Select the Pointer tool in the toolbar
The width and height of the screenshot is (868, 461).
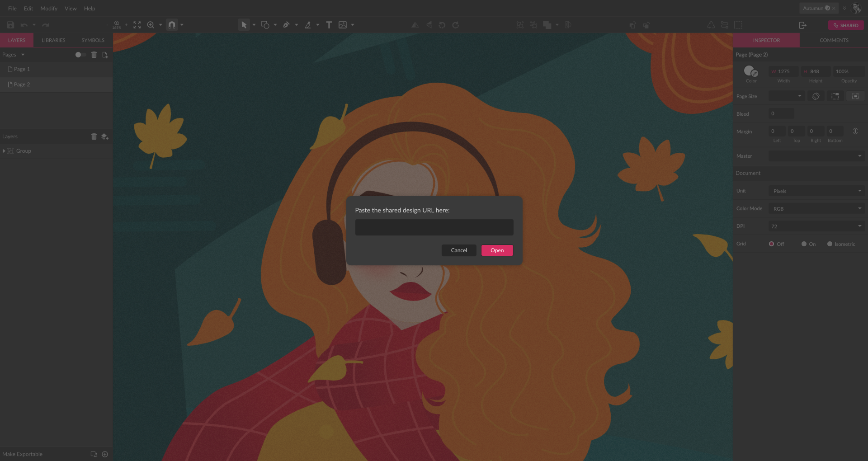click(244, 25)
